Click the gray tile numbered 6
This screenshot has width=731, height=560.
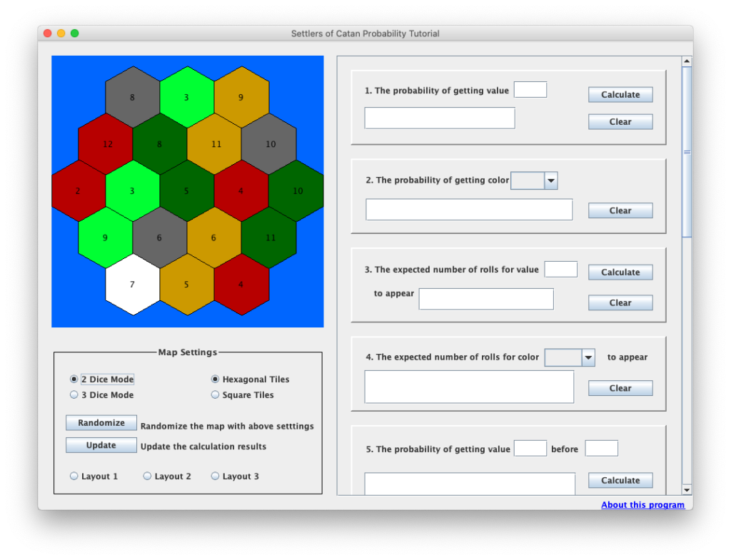pos(160,238)
